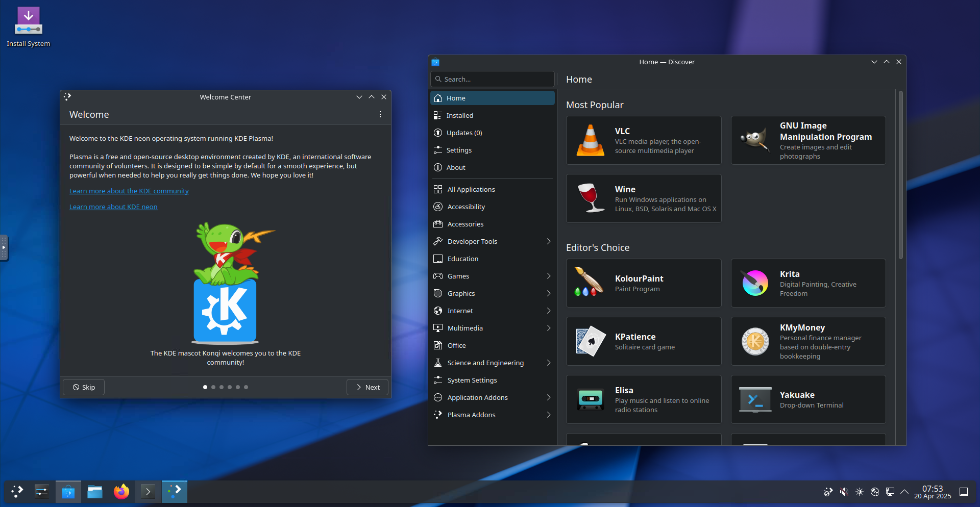Select the last page dot indicator

[x=246, y=387]
